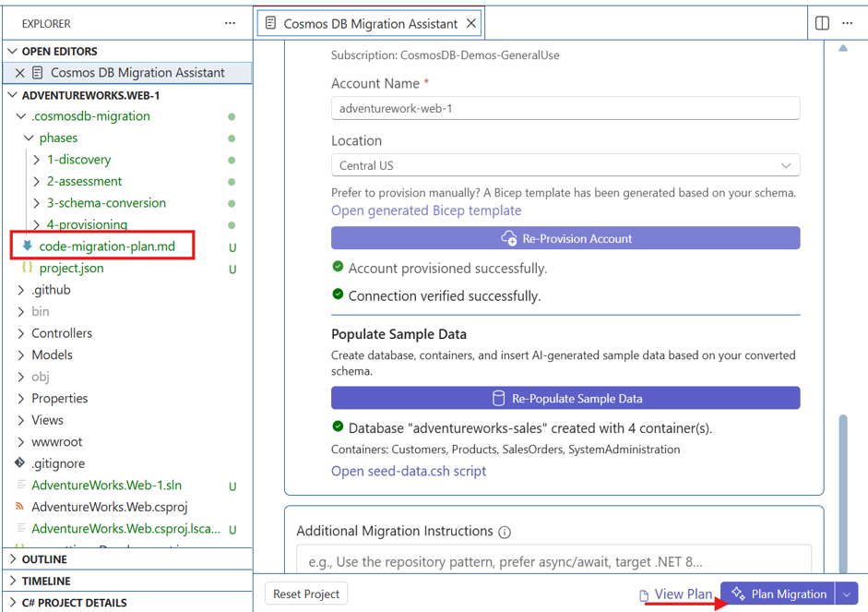Click the cloud icon on Re-Provision Account
The image size is (868, 612).
click(x=509, y=239)
